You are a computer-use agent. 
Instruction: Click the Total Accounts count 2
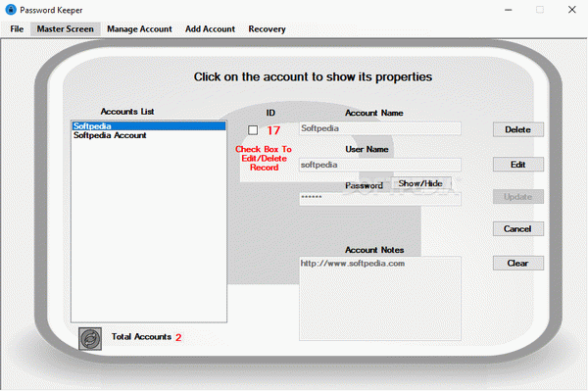point(178,337)
